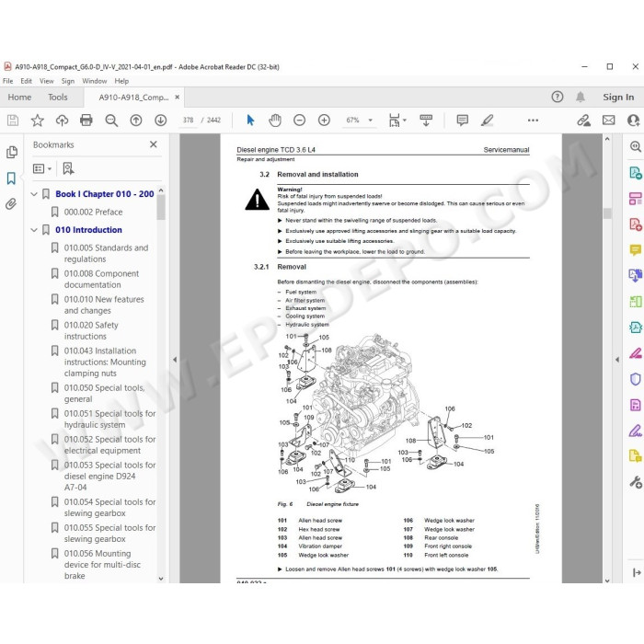Open 010.050 Special tools, general

pos(104,394)
